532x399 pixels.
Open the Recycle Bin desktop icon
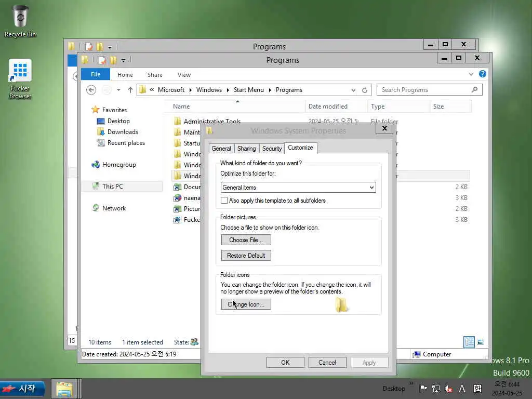[20, 21]
